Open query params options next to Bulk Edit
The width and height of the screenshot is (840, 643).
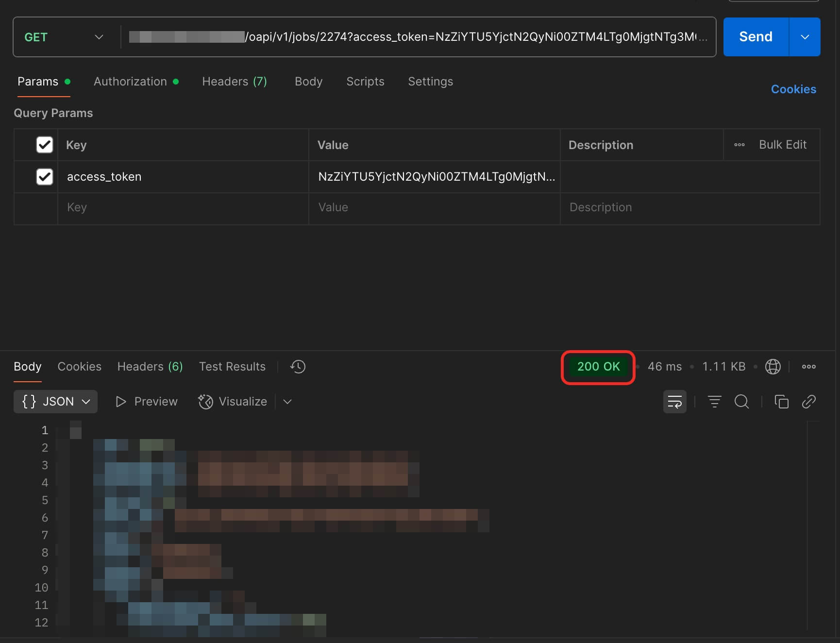[739, 144]
